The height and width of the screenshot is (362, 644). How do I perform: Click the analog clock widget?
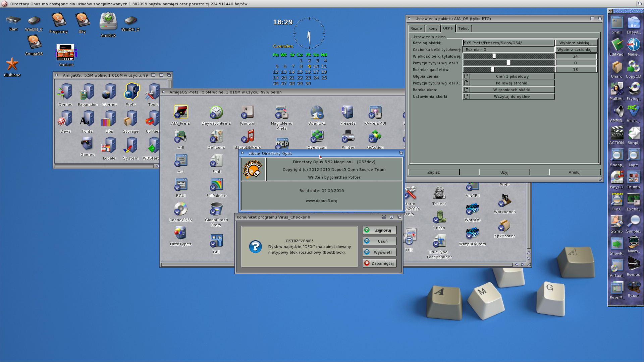(x=309, y=34)
